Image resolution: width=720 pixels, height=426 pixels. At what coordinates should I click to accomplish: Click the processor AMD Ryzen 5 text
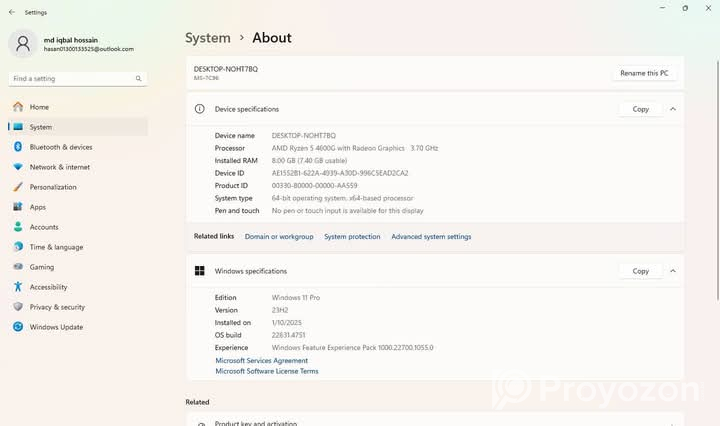coord(355,148)
